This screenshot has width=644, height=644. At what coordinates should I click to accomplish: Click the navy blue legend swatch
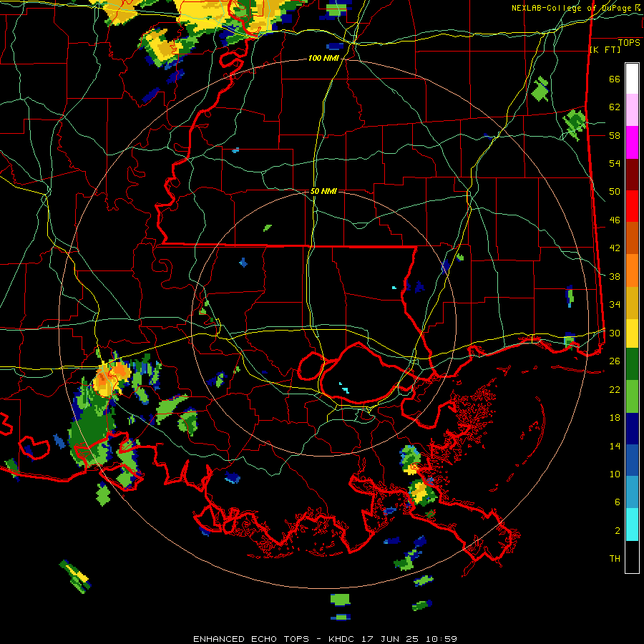tap(632, 429)
